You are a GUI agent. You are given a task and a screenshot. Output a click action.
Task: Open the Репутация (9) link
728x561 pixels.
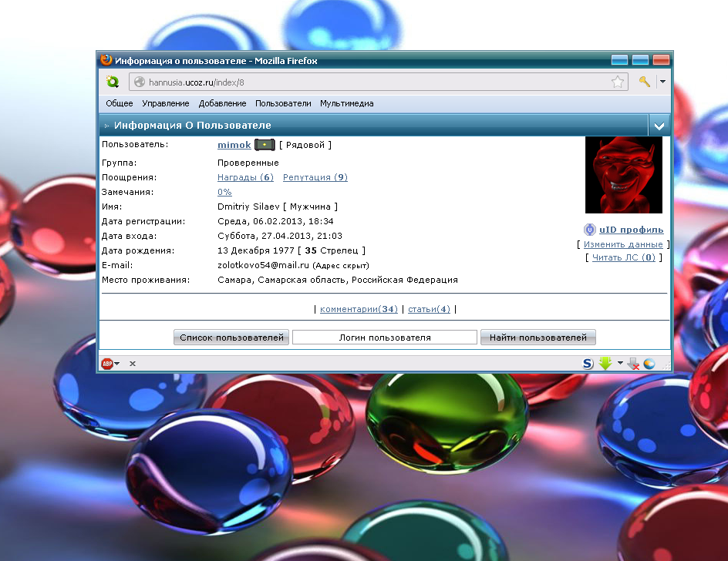[315, 177]
